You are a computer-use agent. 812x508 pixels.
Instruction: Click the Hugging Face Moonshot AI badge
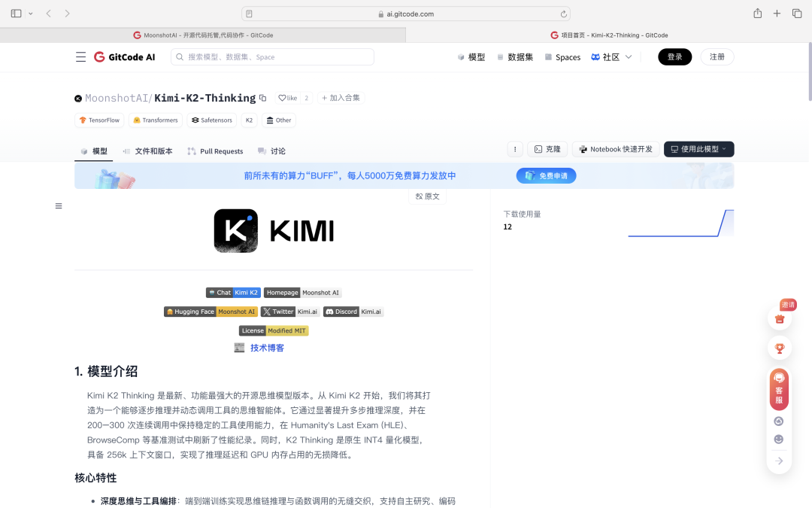211,312
